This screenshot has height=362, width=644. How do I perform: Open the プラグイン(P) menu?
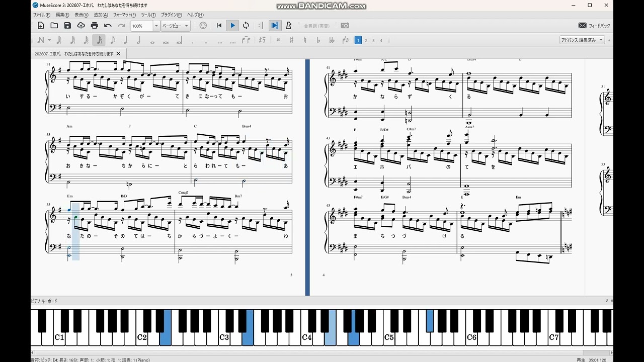(172, 15)
